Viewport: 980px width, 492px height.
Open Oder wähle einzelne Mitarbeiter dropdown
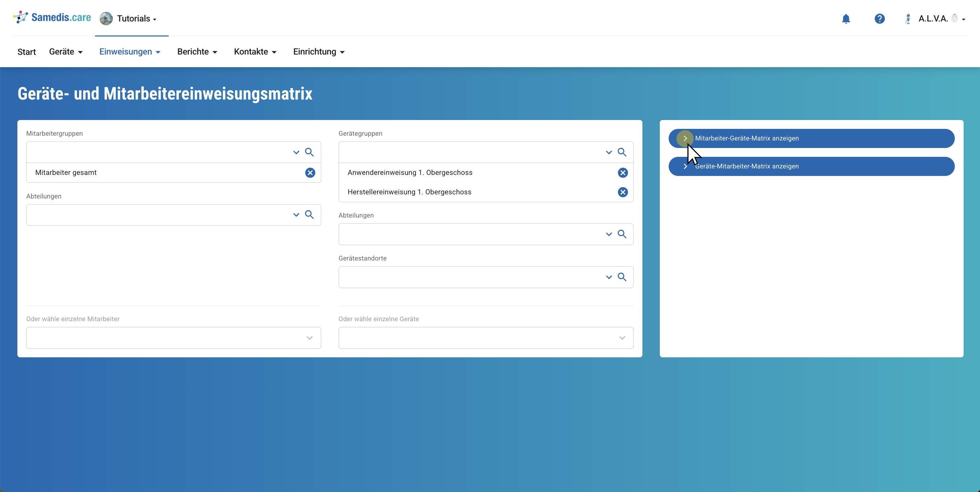173,338
